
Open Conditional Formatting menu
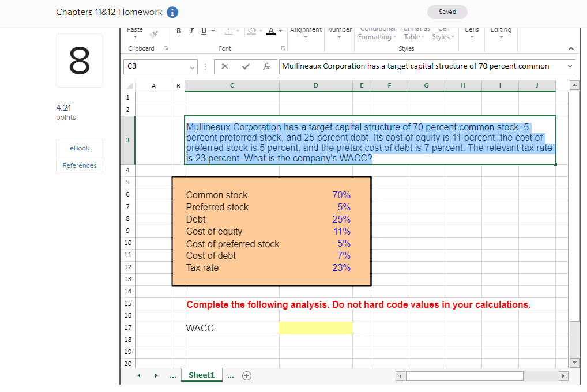(x=377, y=33)
